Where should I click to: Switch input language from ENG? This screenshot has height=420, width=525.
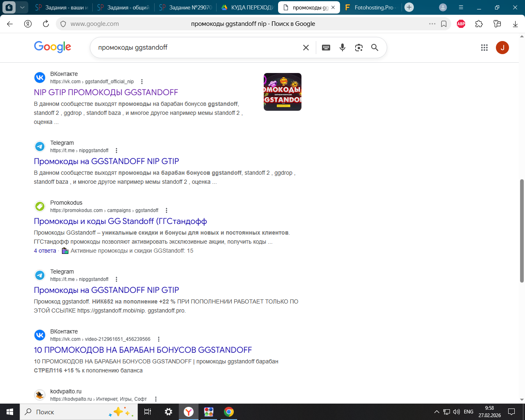tap(468, 412)
